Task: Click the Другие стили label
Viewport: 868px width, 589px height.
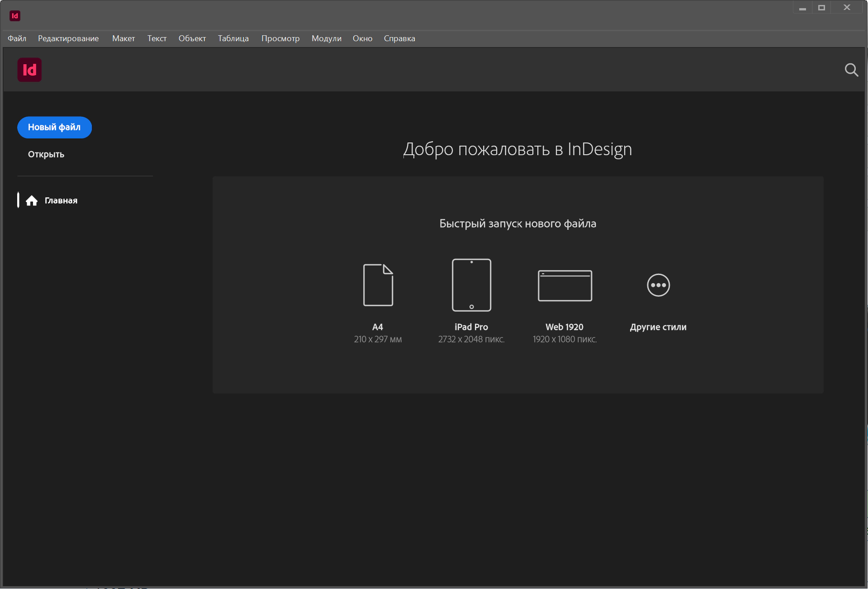Action: tap(658, 327)
